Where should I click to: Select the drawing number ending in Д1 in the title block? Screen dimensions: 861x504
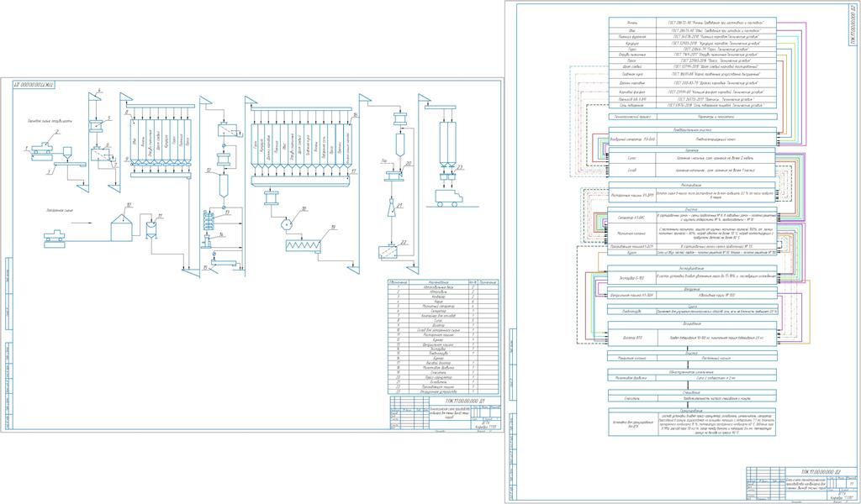(463, 402)
